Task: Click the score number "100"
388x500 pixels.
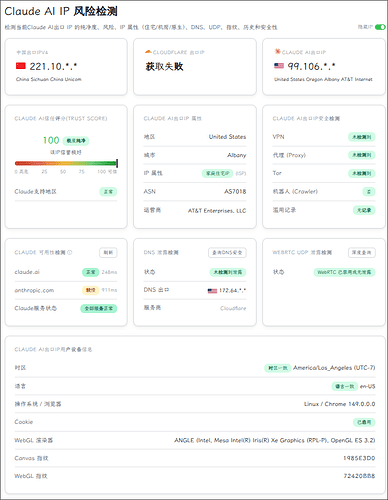Action: pyautogui.click(x=51, y=140)
